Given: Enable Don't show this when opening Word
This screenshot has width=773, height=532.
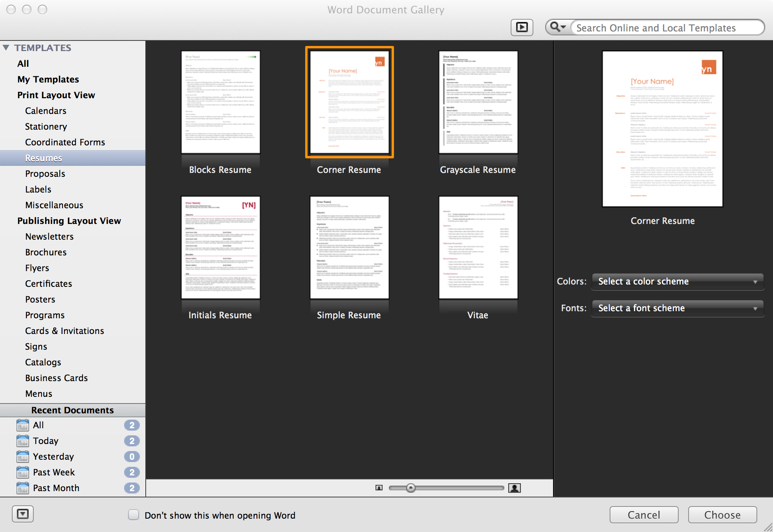Looking at the screenshot, I should [x=134, y=515].
